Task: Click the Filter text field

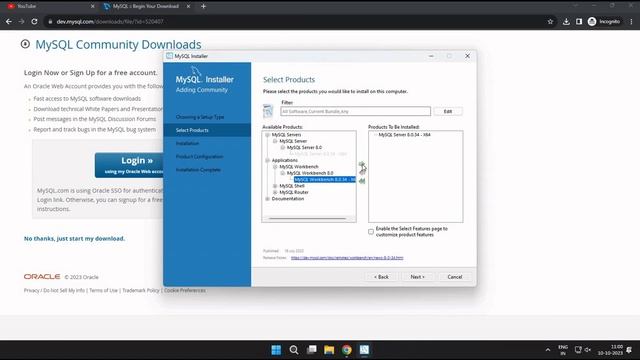Action: 355,111
